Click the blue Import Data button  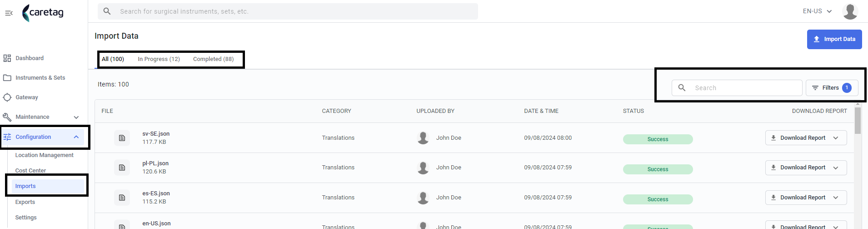[834, 39]
